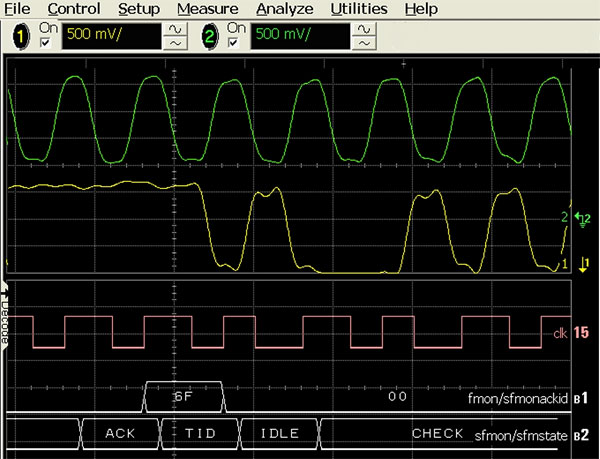Increase channel 1 scale with large-wave button

175,29
